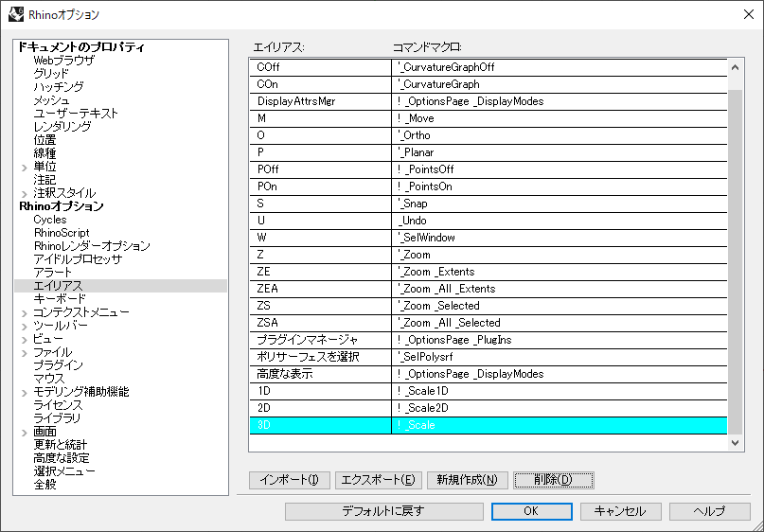Click the COff alias cell
764x532 pixels.
[x=321, y=67]
